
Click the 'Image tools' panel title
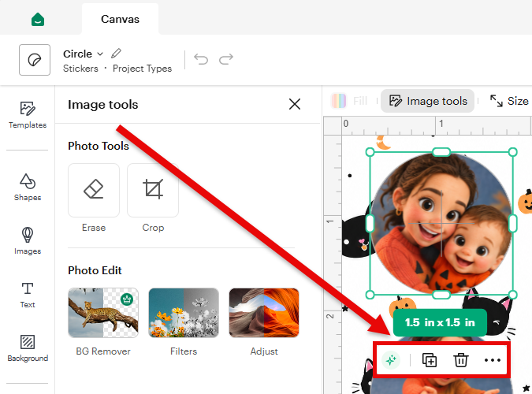[x=102, y=105]
